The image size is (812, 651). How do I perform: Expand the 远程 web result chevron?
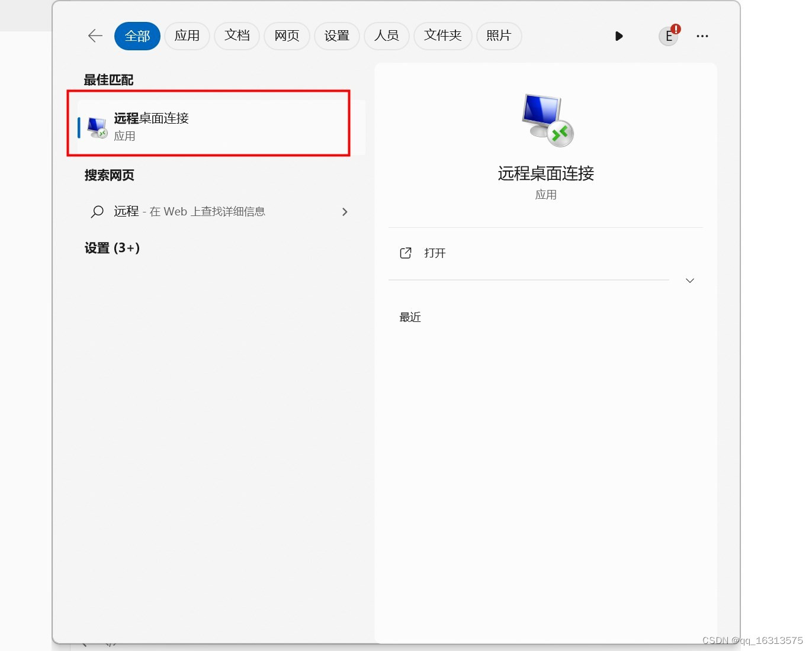coord(345,212)
